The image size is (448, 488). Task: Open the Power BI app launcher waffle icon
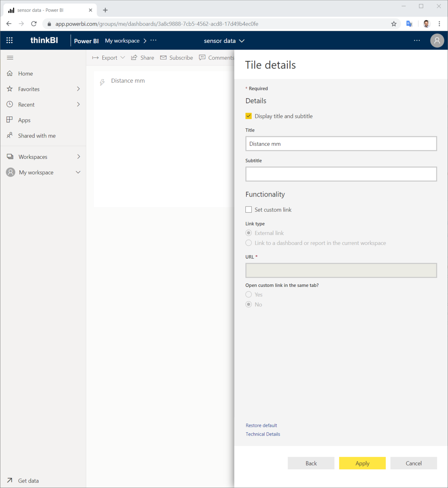coord(10,40)
